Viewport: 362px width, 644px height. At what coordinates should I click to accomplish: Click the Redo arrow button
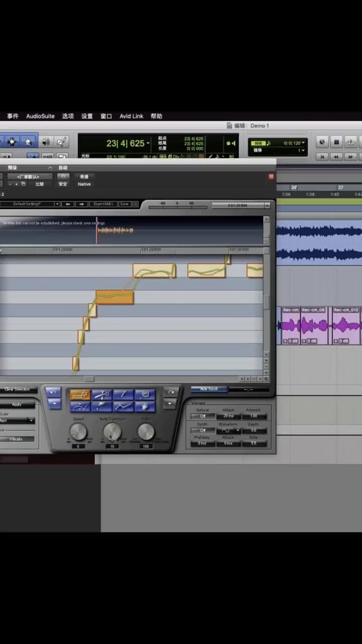coord(171,392)
